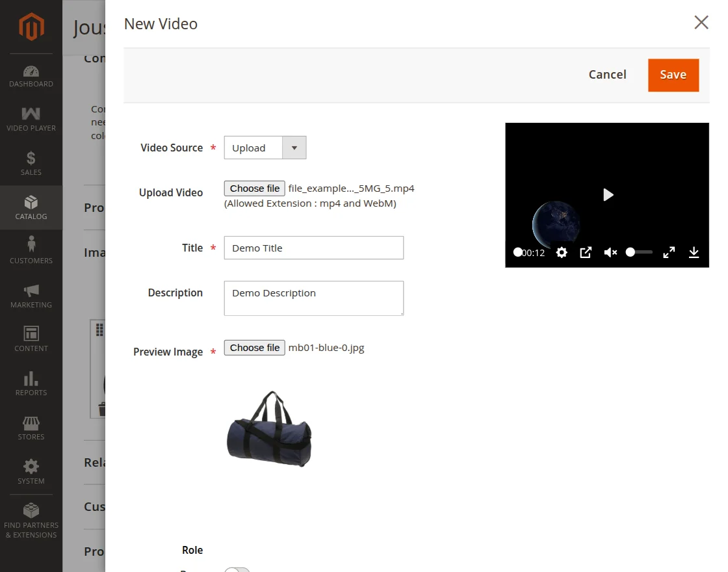Adjust the video volume slider
Screen dimensions: 728x572
(x=640, y=252)
